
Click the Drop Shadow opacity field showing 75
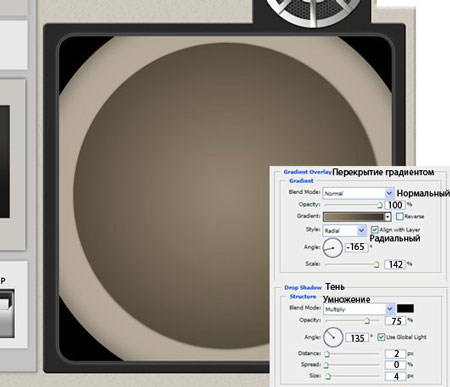click(396, 321)
